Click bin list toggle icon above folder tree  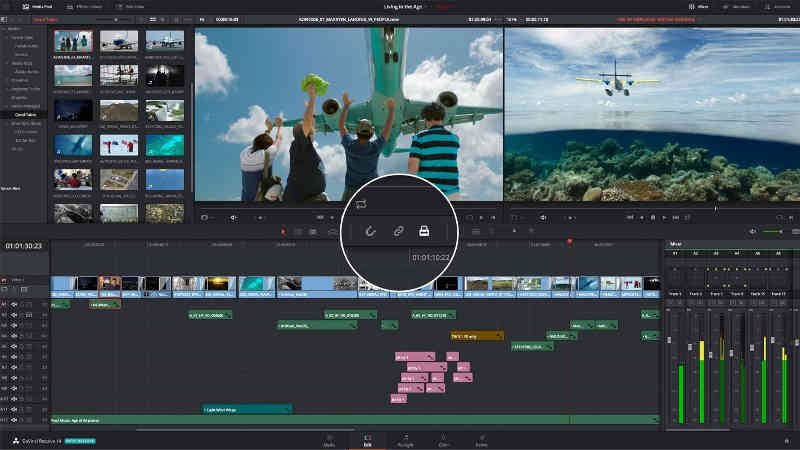(x=4, y=19)
